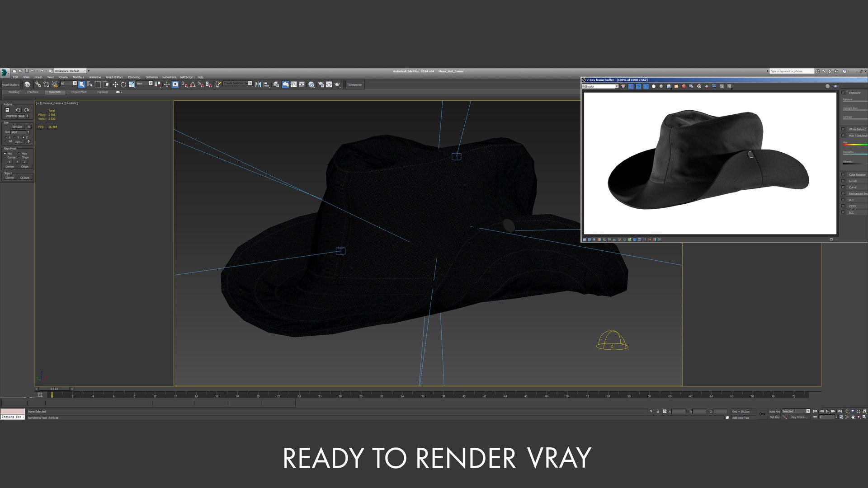Open the Render Setup icon
The image size is (868, 488).
point(321,84)
